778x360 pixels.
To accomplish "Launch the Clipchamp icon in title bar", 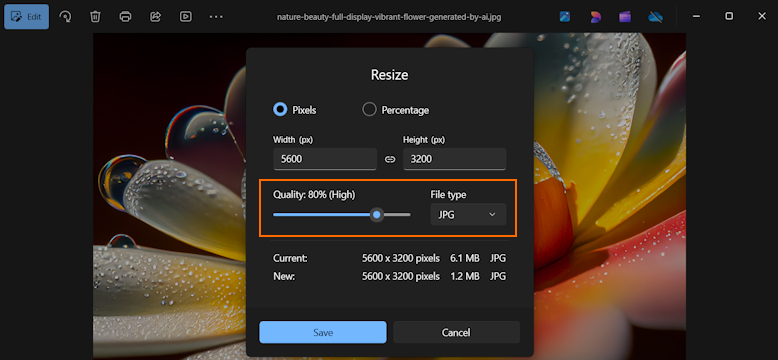I will click(625, 16).
